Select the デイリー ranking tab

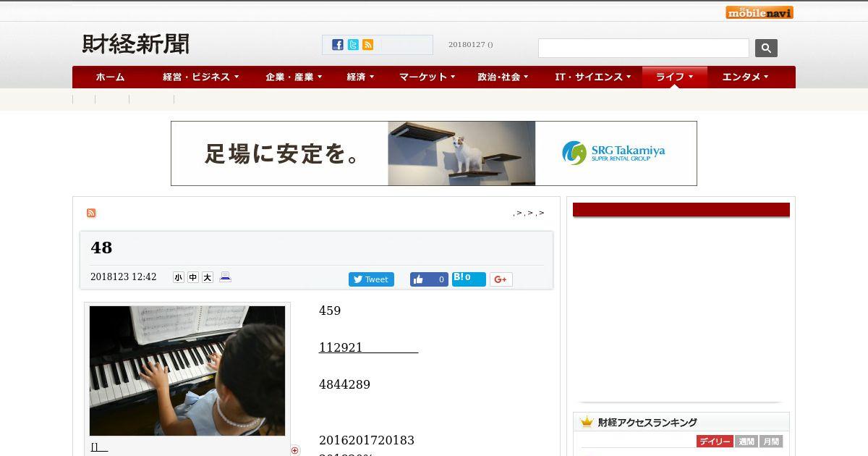(715, 442)
